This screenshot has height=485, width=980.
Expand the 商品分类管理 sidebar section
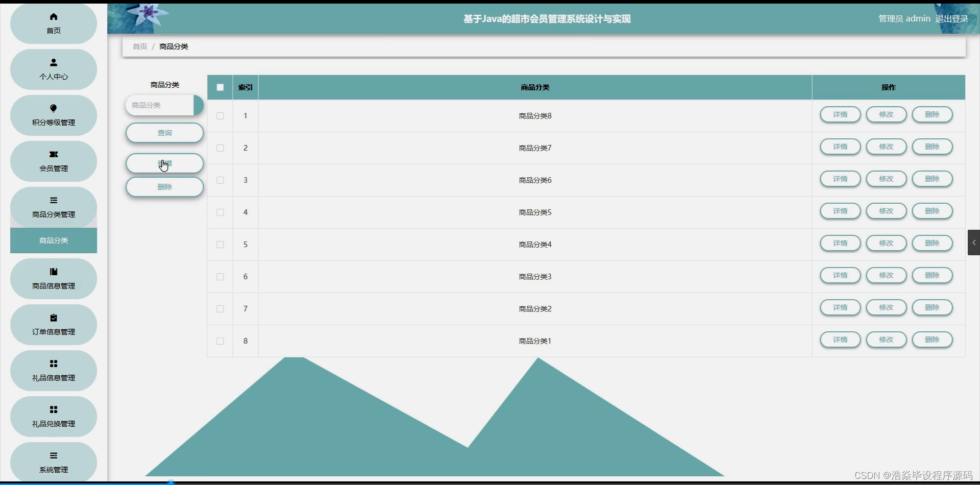click(x=53, y=207)
